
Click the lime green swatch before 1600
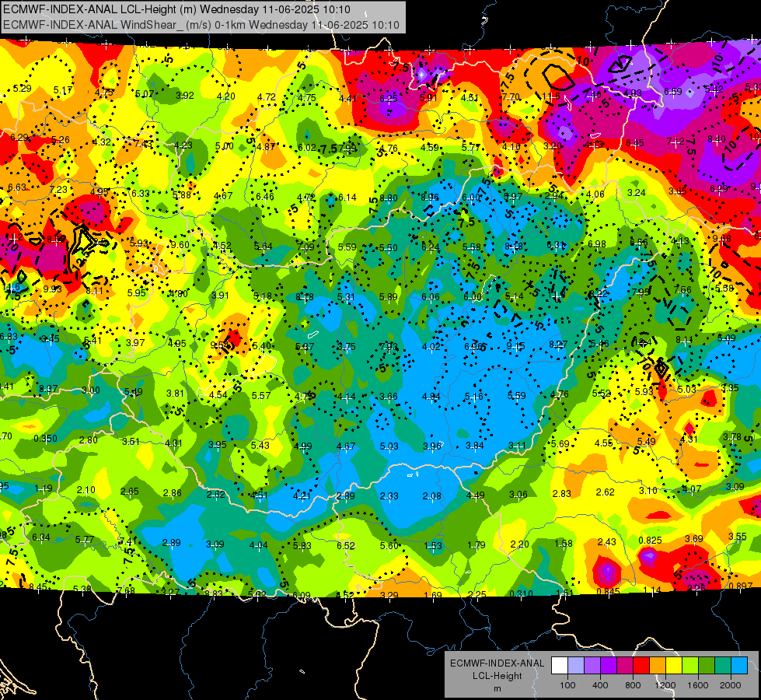pyautogui.click(x=690, y=666)
